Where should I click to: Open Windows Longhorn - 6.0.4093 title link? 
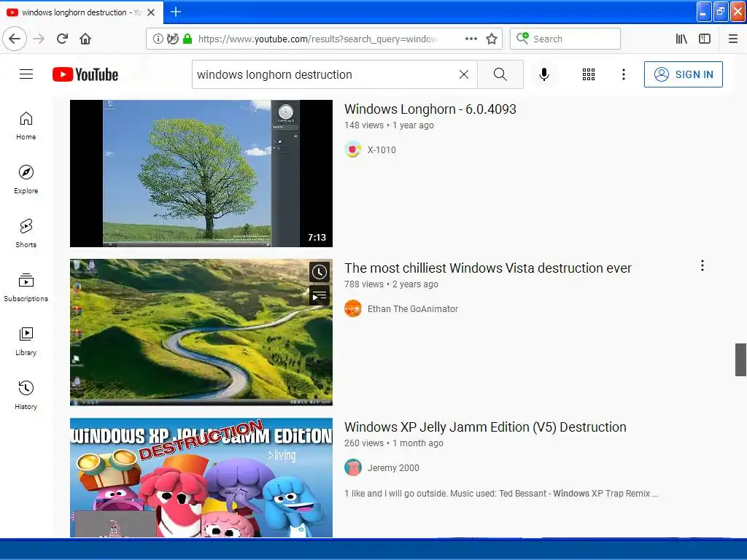[430, 109]
